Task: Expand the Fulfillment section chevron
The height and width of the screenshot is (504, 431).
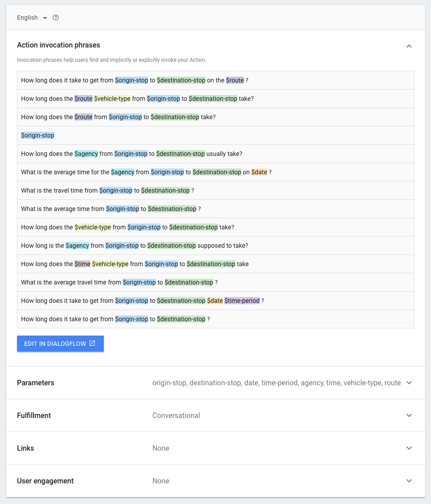Action: [409, 416]
